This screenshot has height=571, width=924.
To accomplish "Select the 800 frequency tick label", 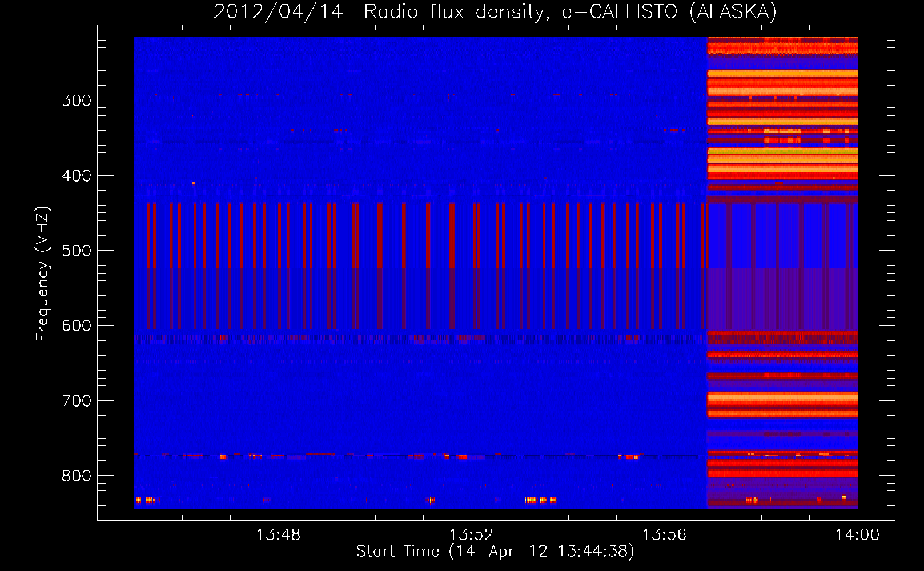I will (77, 476).
